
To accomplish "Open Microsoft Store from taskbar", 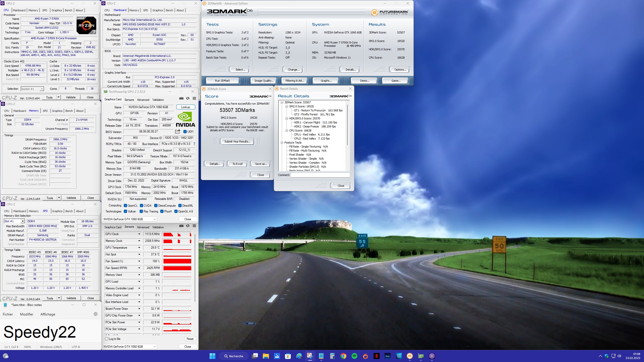I will click(288, 356).
